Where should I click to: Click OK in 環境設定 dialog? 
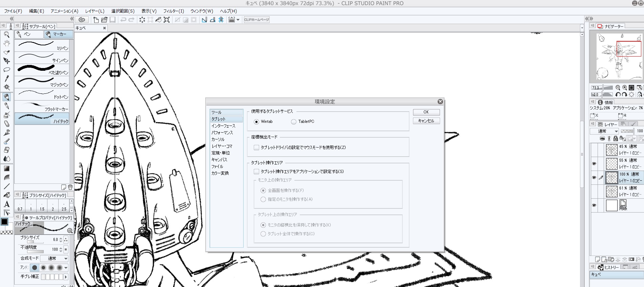(x=426, y=112)
